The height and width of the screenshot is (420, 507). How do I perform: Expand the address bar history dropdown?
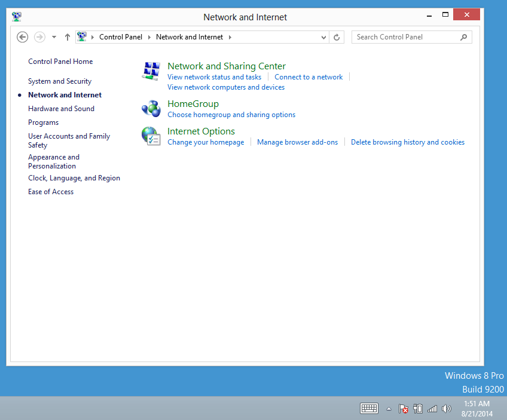click(x=323, y=38)
